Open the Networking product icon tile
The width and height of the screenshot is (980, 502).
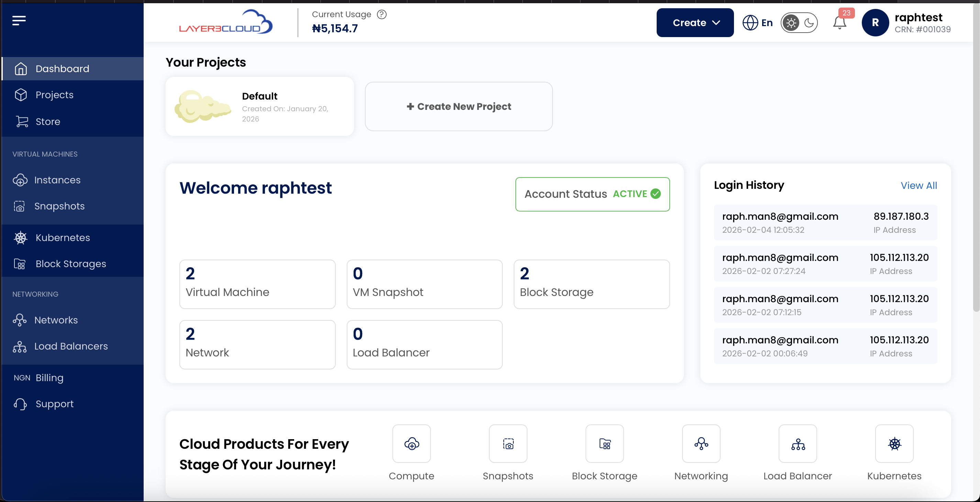701,444
